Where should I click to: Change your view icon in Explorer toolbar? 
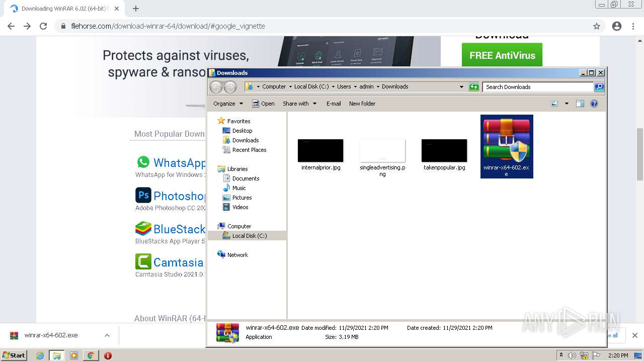(554, 104)
